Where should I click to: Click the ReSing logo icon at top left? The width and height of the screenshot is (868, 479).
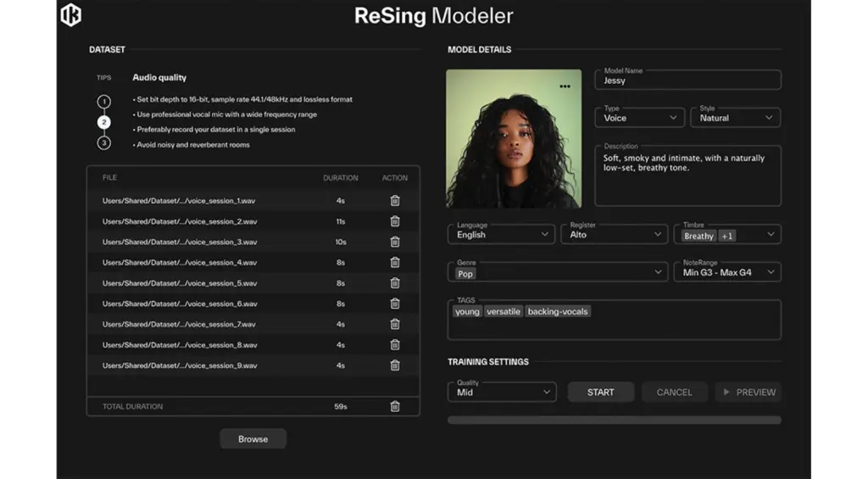[71, 15]
